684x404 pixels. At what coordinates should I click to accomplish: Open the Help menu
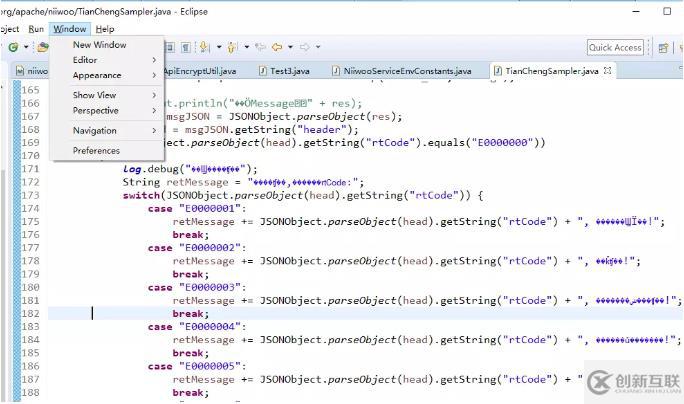coord(105,29)
